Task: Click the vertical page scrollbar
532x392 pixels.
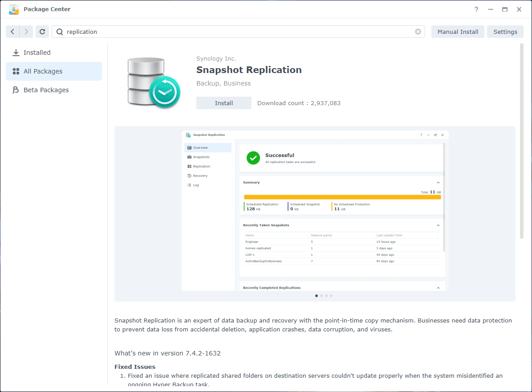Action: pyautogui.click(x=521, y=141)
